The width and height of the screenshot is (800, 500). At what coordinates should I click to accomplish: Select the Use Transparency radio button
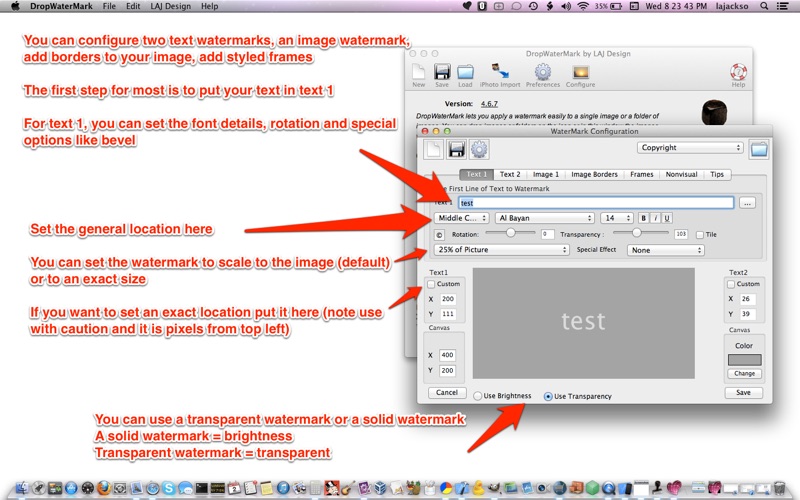[548, 396]
